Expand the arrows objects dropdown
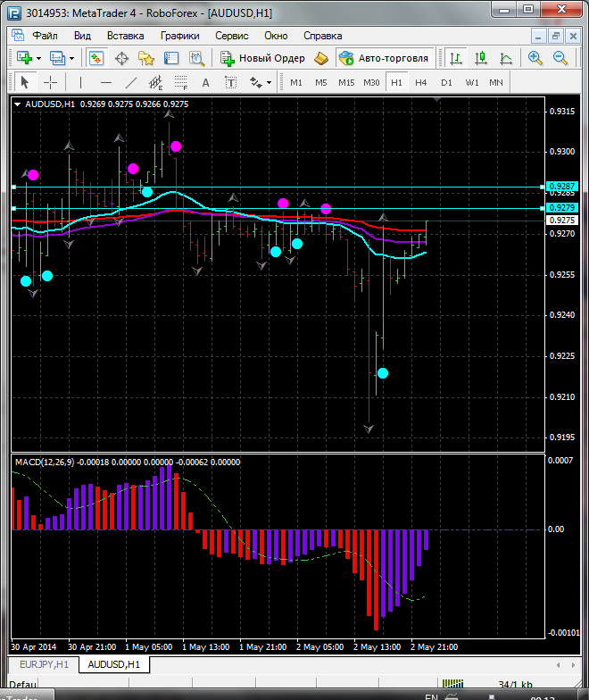Viewport: 589px width, 700px height. pos(269,82)
